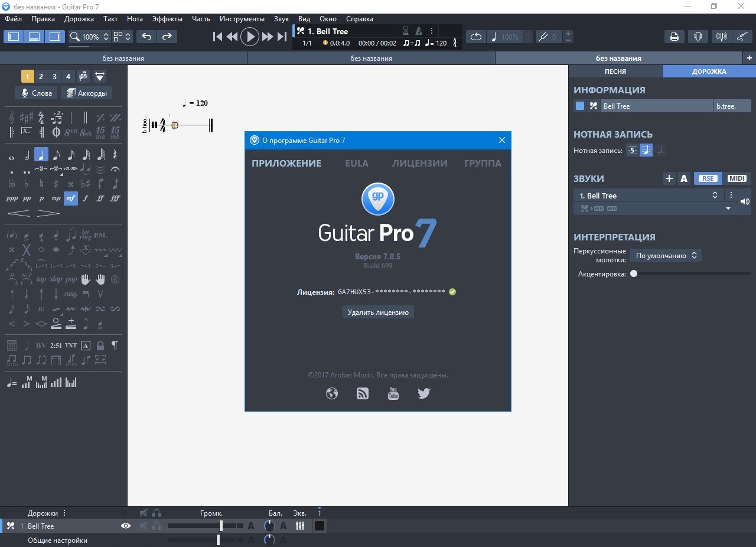Toggle visibility eye for Bell Tree track
Screen dimensions: 756x547
point(126,526)
